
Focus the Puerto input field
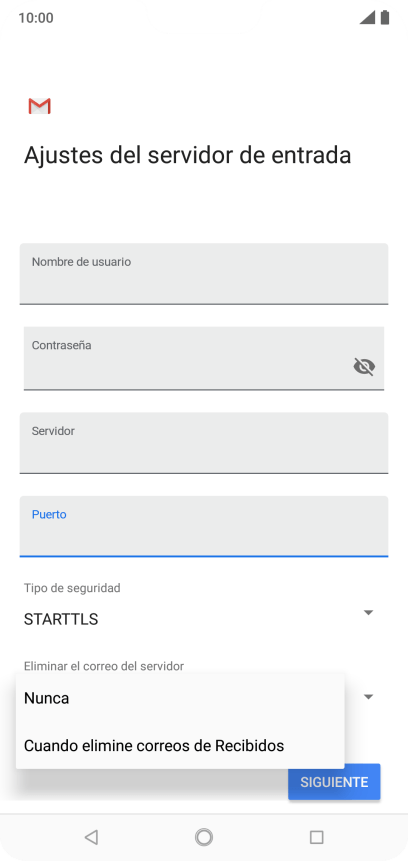pos(204,526)
